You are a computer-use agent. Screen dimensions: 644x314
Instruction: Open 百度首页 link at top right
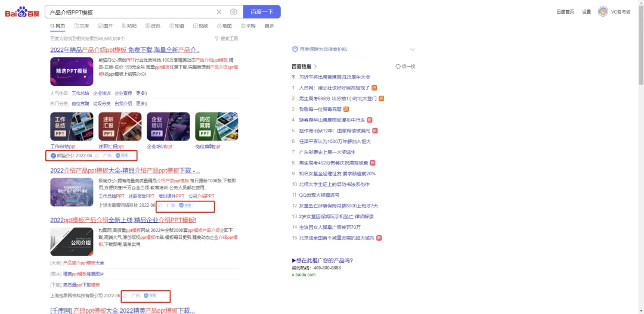(565, 12)
